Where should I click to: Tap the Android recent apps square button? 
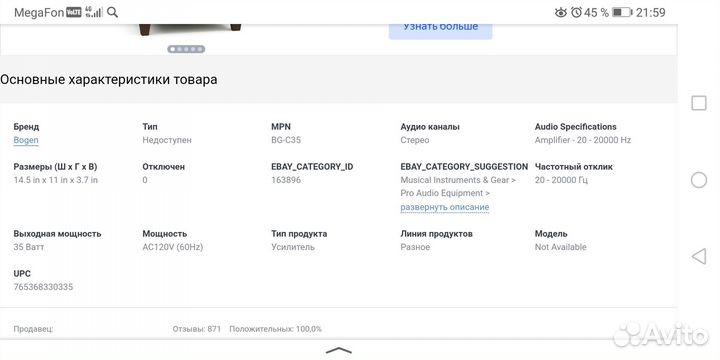[x=699, y=103]
